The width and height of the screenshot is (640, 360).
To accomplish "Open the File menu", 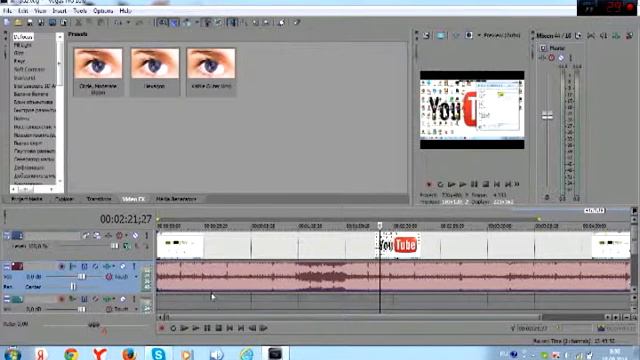I will point(7,11).
